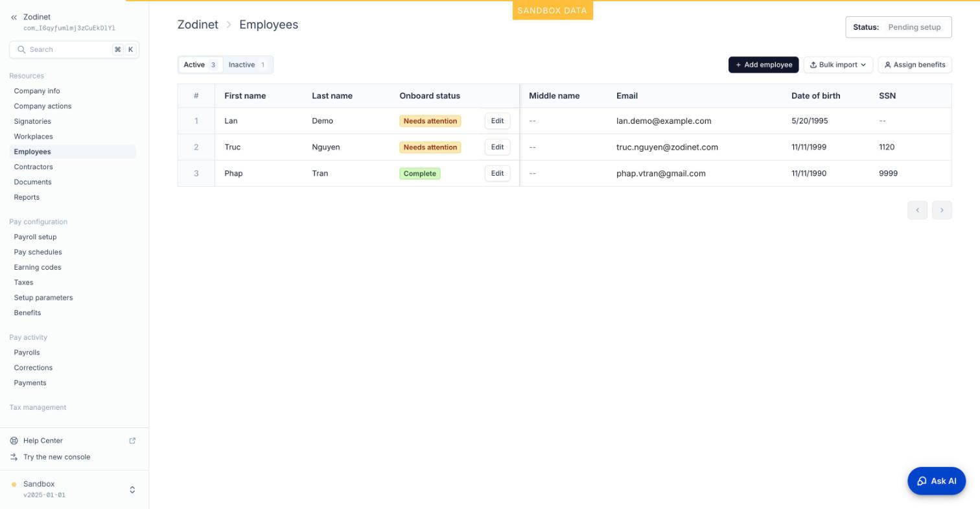
Task: Open Payroll setup in sidebar
Action: [x=35, y=237]
